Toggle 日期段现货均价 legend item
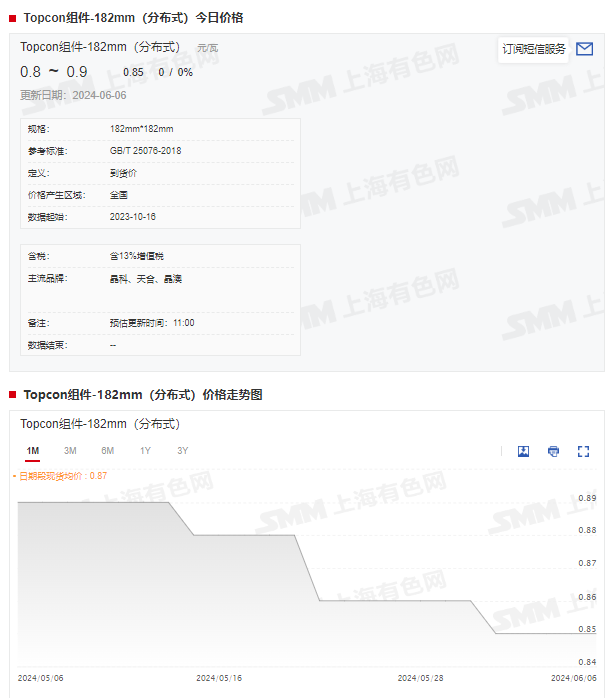Viewport: 611px width, 698px height. click(60, 476)
